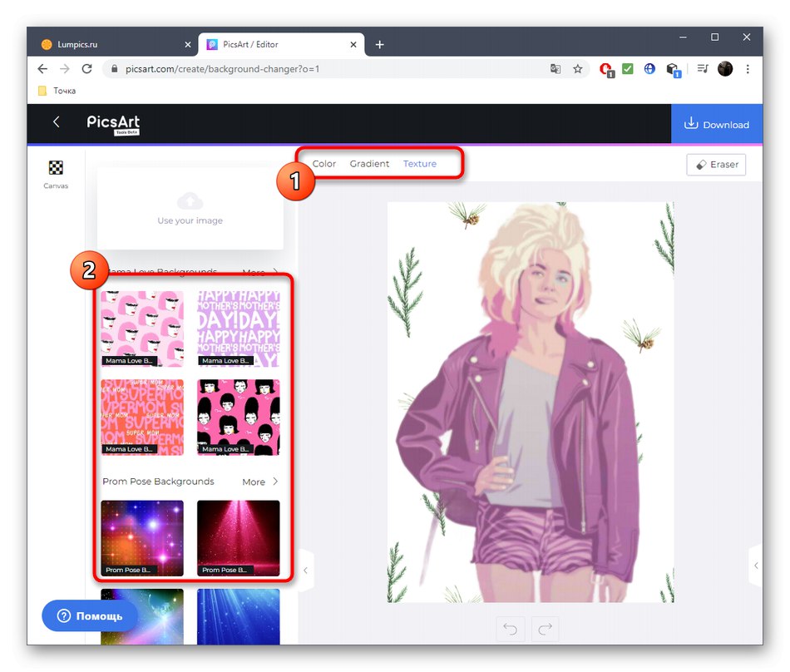Open the red blocker extension icon
The height and width of the screenshot is (672, 790).
pos(606,70)
